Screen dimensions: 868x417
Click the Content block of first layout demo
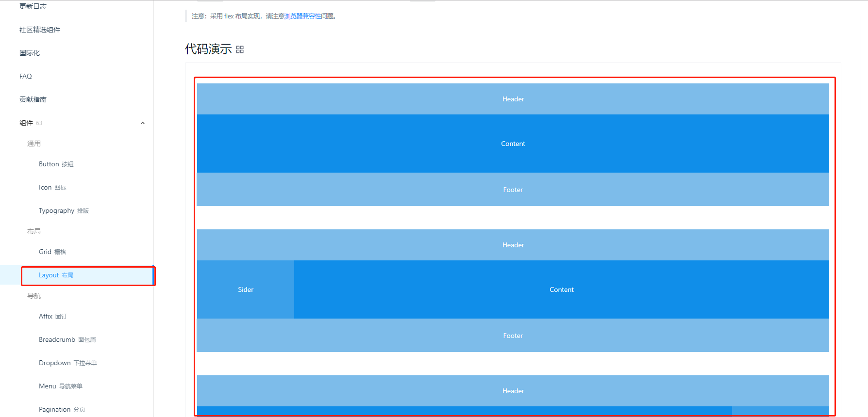pos(513,144)
